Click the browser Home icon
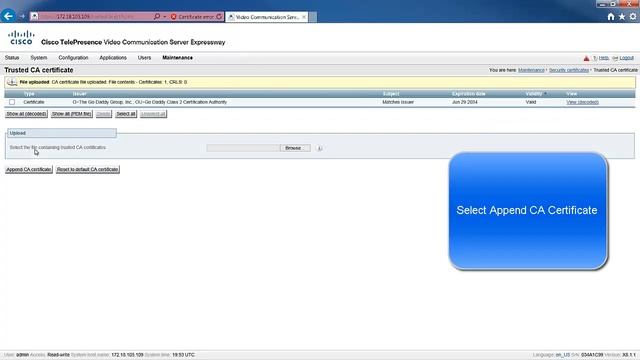640x360 pixels. click(x=611, y=16)
